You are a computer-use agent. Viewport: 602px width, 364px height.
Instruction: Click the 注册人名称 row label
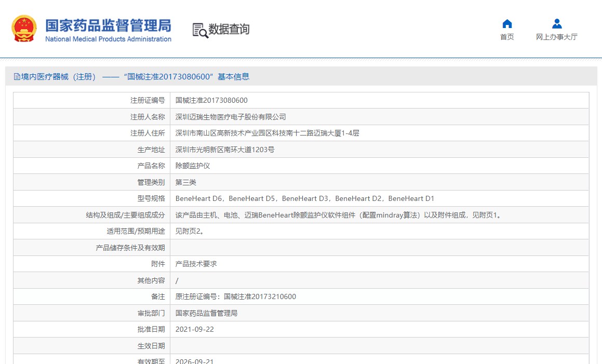[148, 117]
